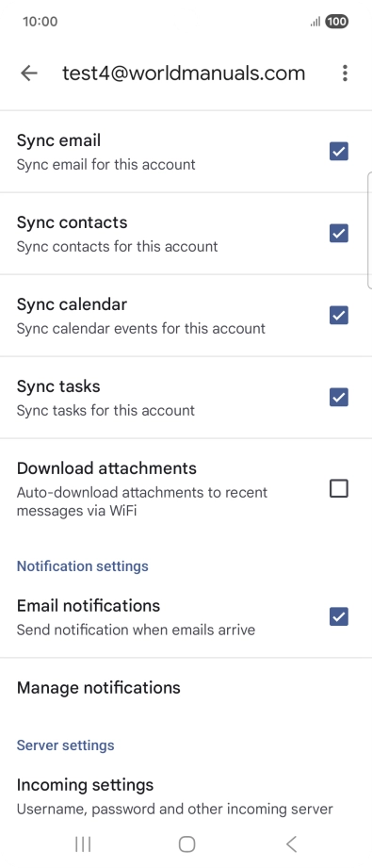Disable the Email notifications checkbox

coord(339,616)
